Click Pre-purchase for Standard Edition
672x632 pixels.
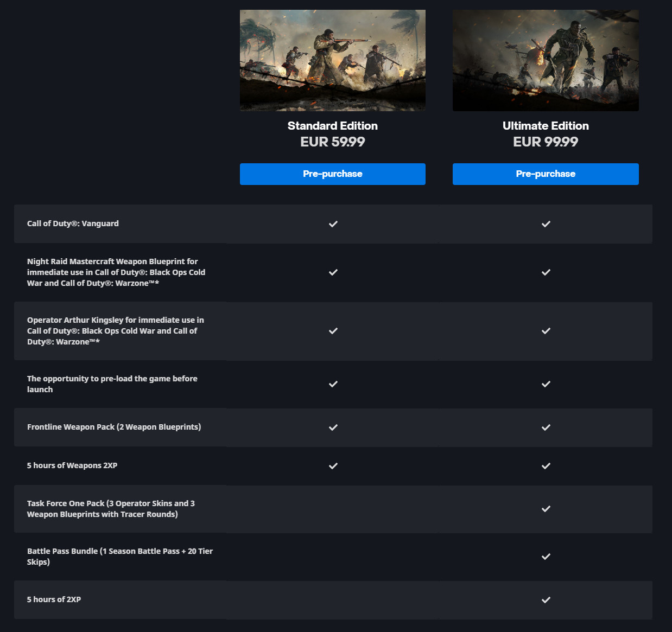[x=332, y=174]
